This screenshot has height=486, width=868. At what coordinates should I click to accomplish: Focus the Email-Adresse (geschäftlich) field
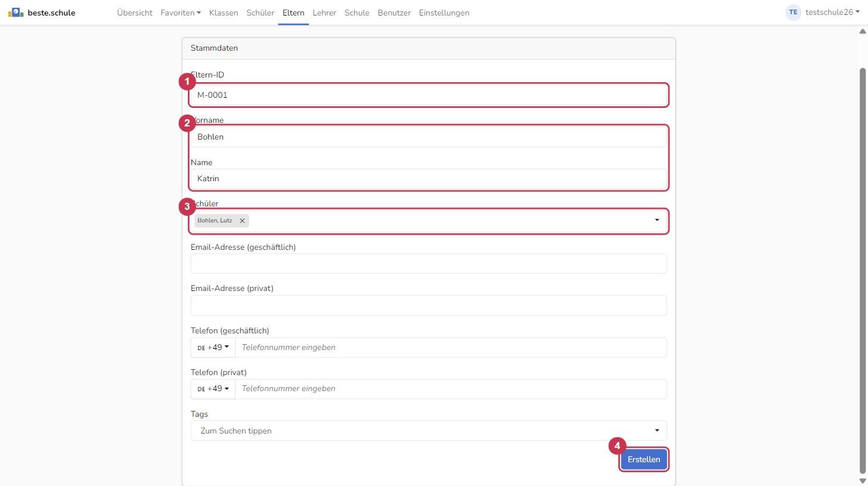(x=429, y=264)
